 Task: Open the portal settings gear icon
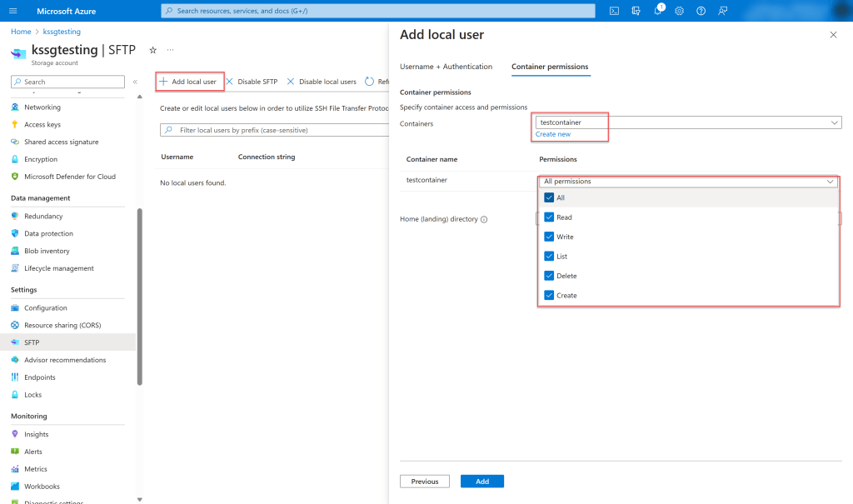click(680, 11)
